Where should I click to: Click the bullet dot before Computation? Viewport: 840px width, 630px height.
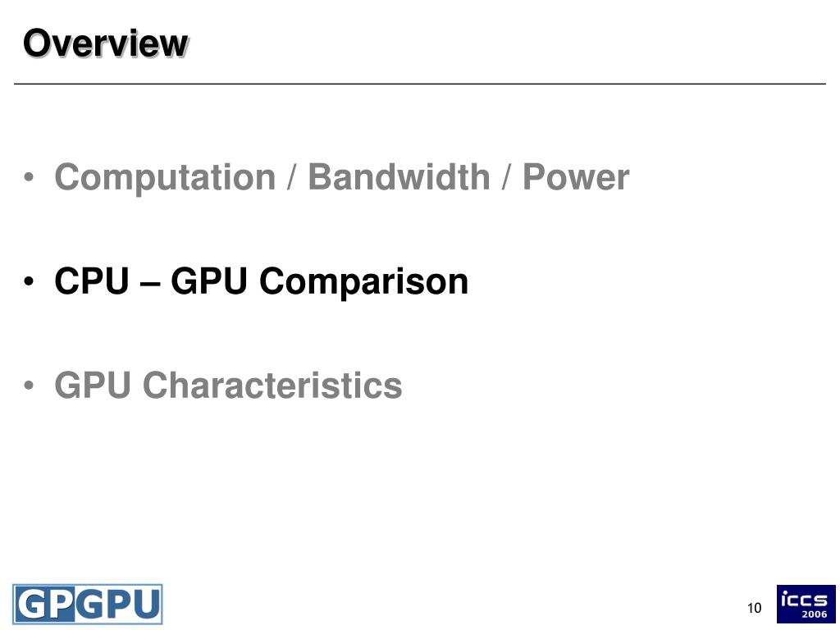pos(29,177)
